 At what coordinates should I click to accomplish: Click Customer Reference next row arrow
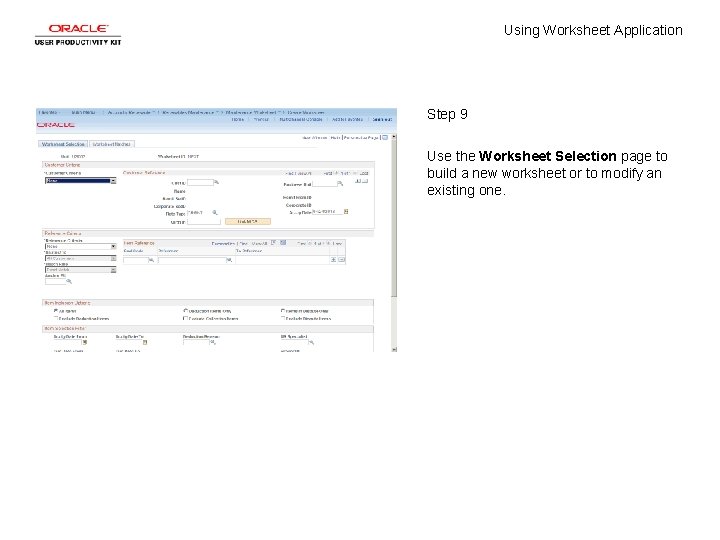click(354, 173)
